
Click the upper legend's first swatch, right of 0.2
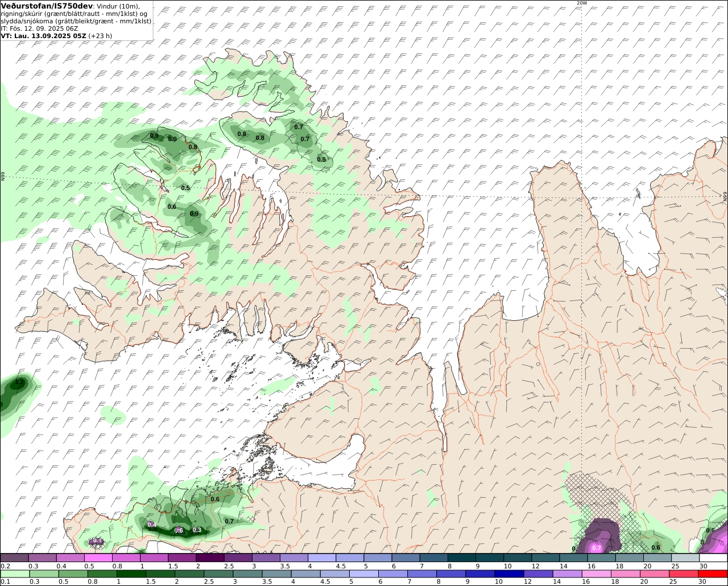pyautogui.click(x=14, y=558)
